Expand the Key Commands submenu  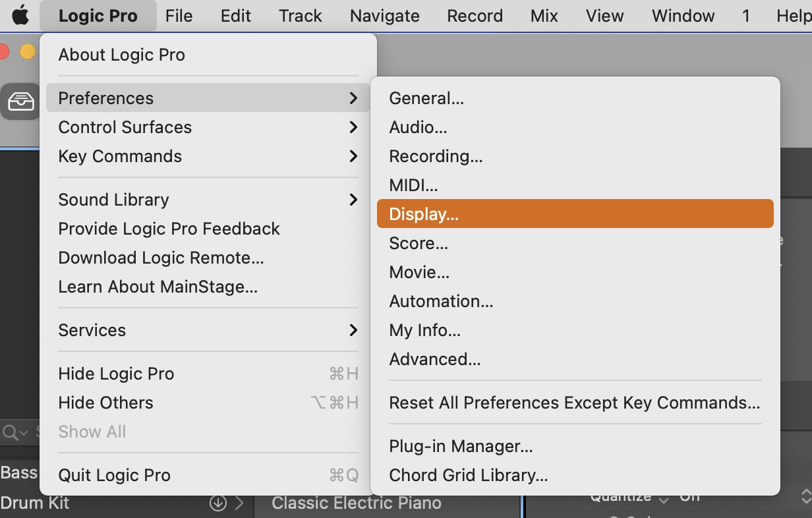[x=208, y=156]
